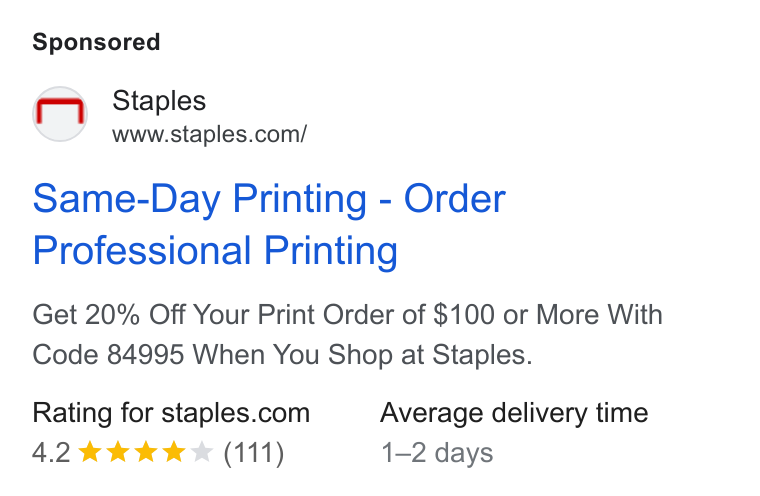Click the 1–2 days delivery text
This screenshot has width=760, height=496.
click(437, 453)
